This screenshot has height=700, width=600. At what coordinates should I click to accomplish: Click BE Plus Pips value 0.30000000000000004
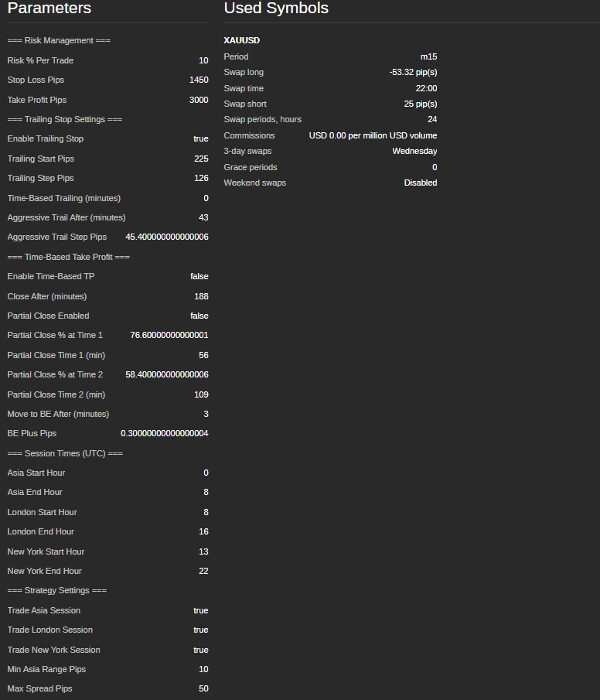[164, 433]
